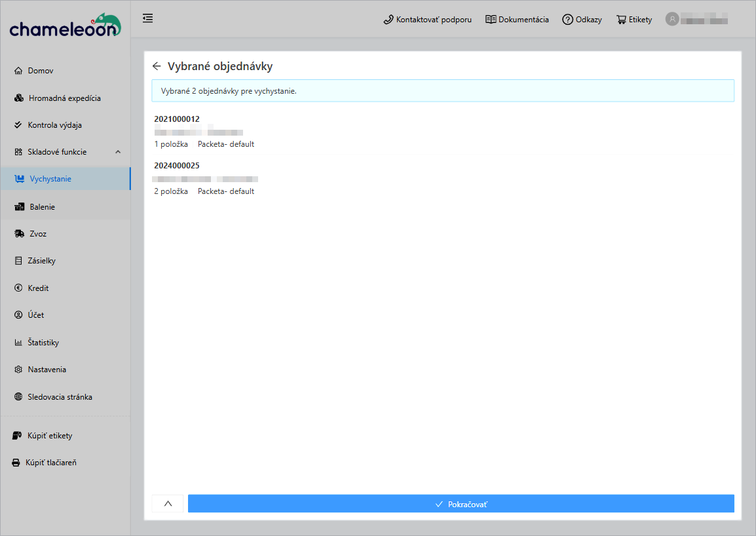This screenshot has height=536, width=756.
Task: Open Nastavenia settings page
Action: pyautogui.click(x=47, y=370)
